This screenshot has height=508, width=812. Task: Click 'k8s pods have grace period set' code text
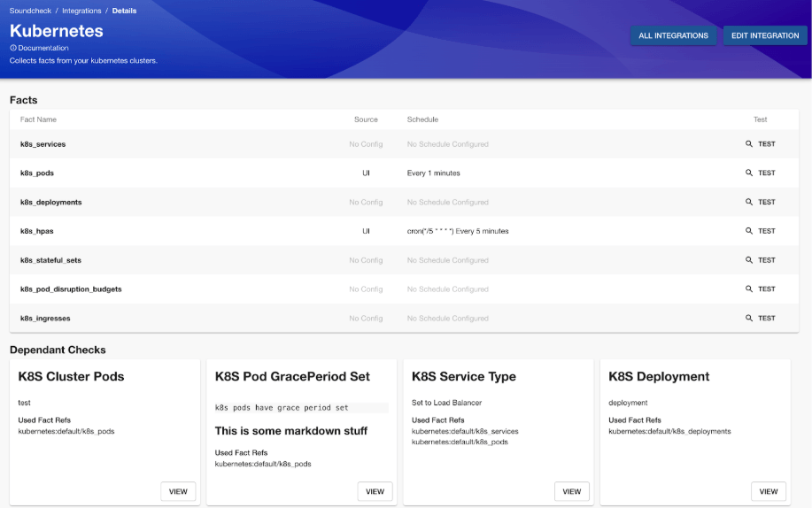[x=282, y=407]
